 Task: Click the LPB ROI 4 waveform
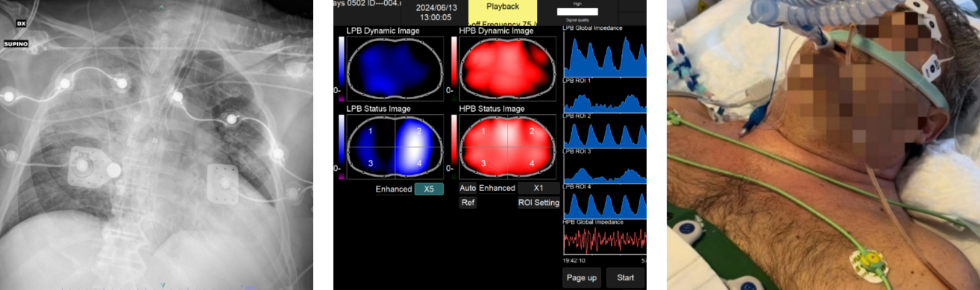click(x=604, y=204)
